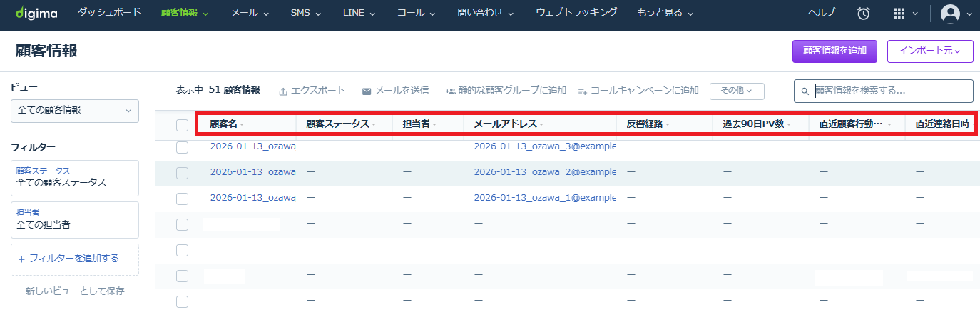
Task: Click the magnifier icon in search box
Action: pyautogui.click(x=805, y=91)
